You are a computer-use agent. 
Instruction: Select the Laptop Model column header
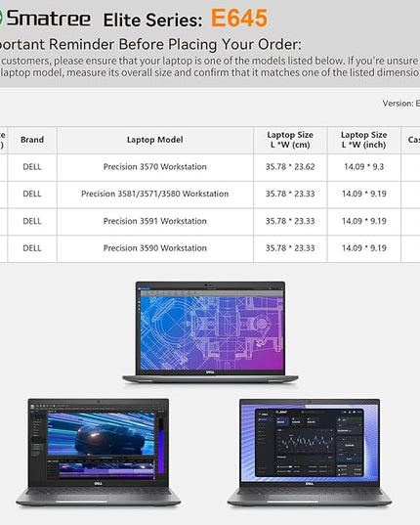click(x=155, y=140)
